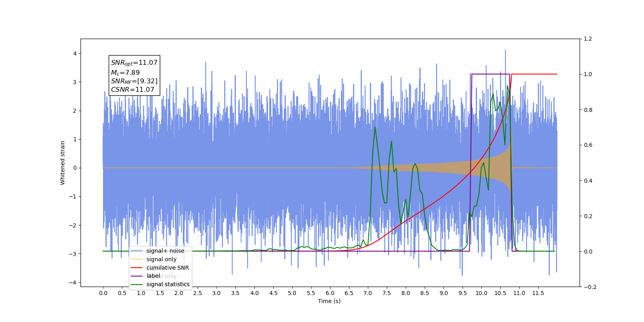This screenshot has width=644, height=322.
Task: Click the 1.2 tick on the right axis
Action: coord(588,39)
